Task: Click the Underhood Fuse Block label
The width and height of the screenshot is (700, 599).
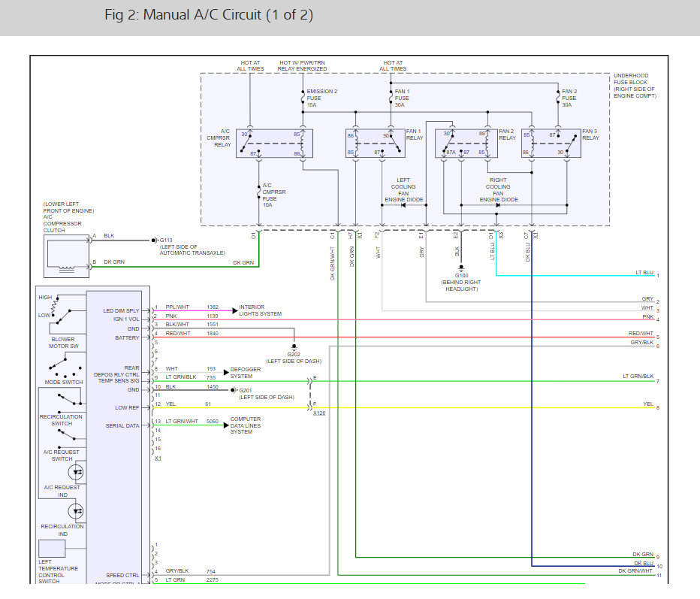Action: pos(635,86)
